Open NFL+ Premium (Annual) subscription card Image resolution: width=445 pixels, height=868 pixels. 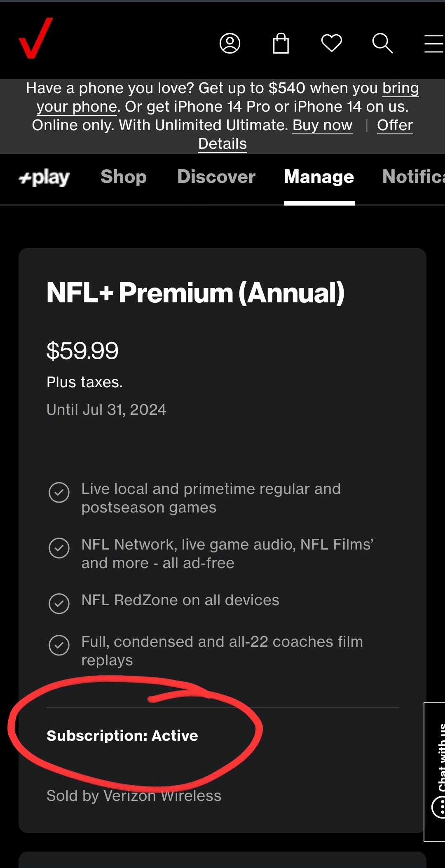195,293
